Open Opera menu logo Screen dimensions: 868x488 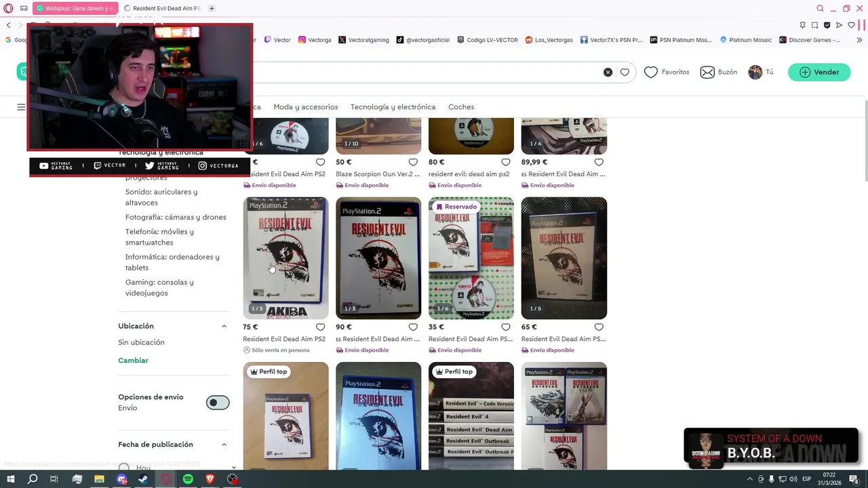tap(8, 8)
